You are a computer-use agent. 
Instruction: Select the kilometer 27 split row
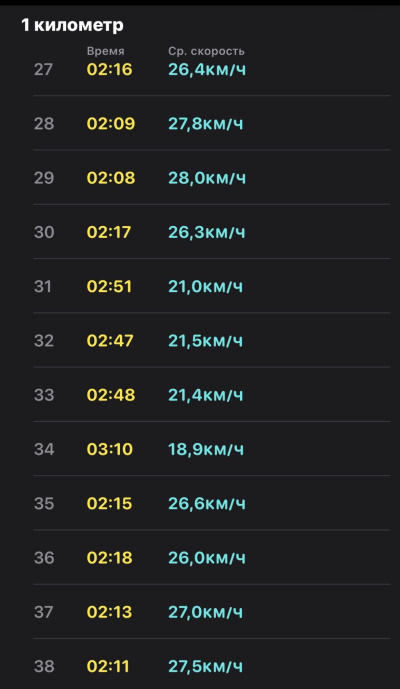tap(211, 69)
